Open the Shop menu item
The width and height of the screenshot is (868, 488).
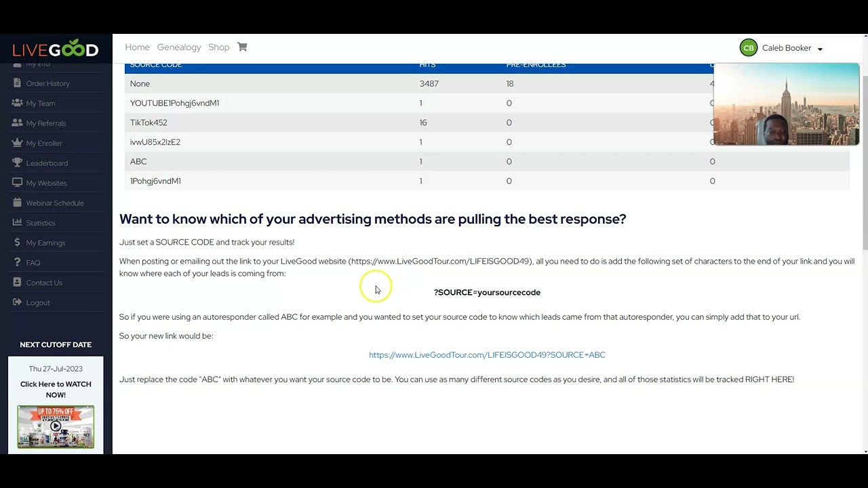(x=219, y=47)
